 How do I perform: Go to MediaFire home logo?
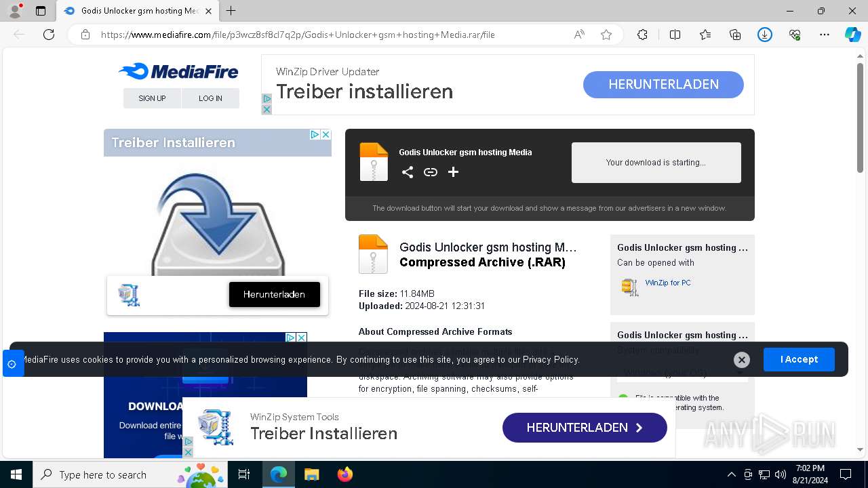[x=178, y=71]
